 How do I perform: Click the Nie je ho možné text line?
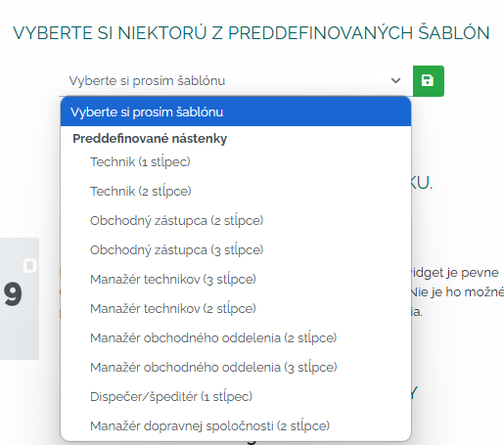click(x=457, y=292)
